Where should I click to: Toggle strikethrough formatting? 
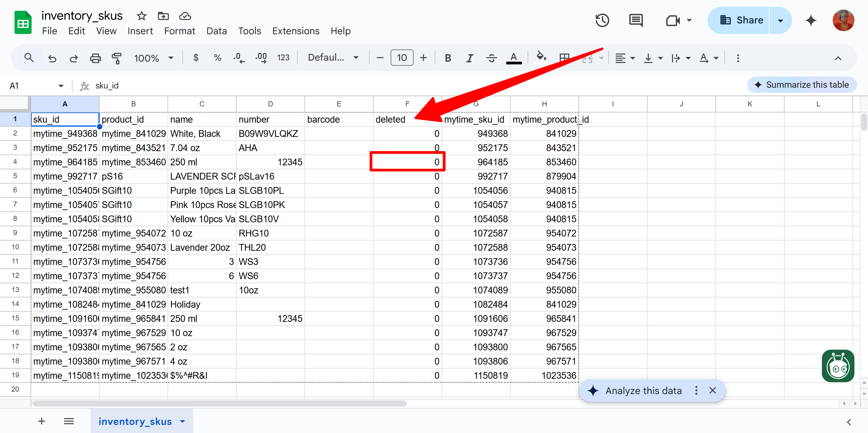pyautogui.click(x=491, y=58)
